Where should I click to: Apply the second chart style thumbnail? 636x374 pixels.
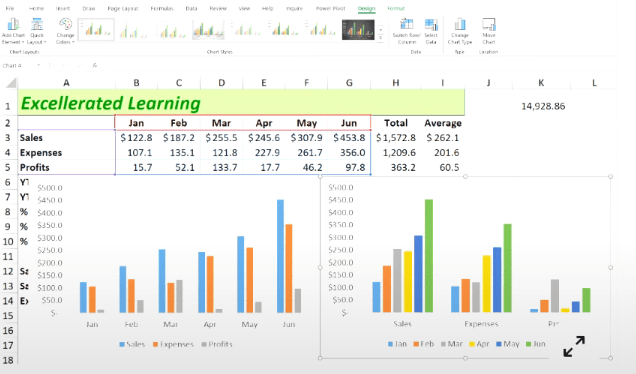[x=134, y=30]
